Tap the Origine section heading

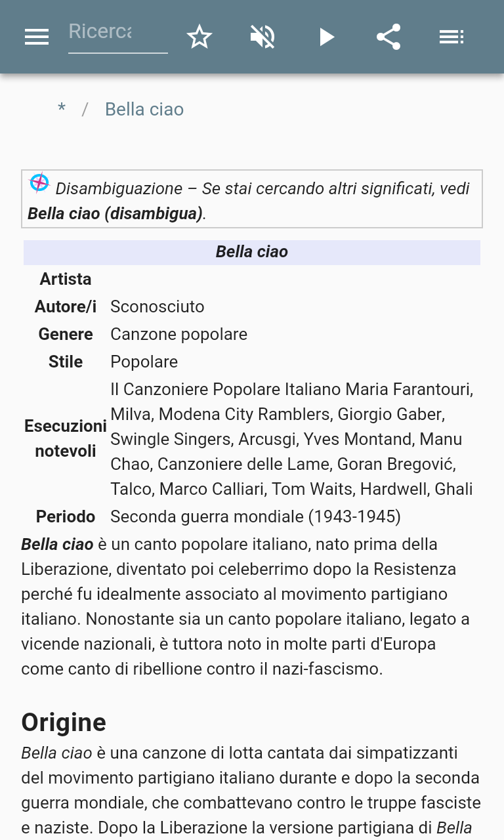coord(64,722)
